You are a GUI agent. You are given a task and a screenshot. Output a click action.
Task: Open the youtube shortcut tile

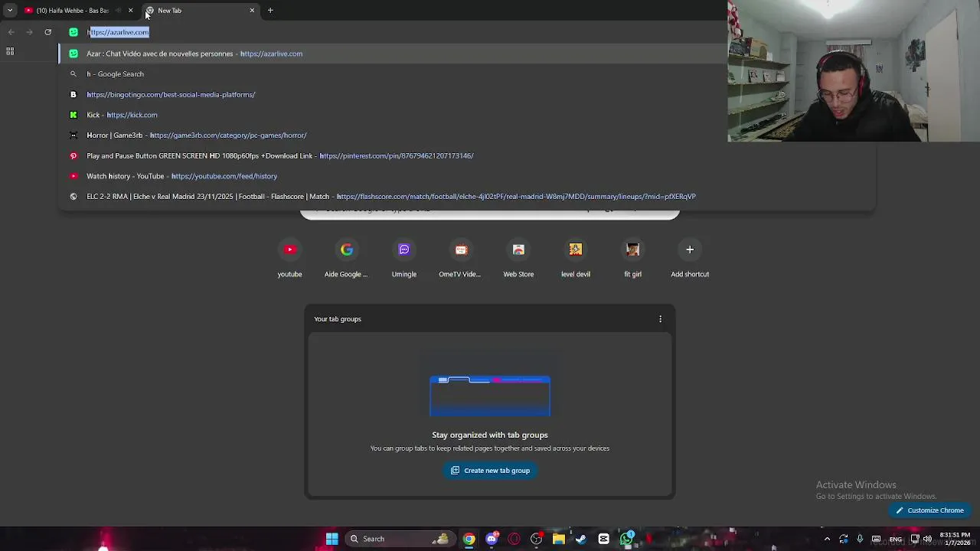289,259
